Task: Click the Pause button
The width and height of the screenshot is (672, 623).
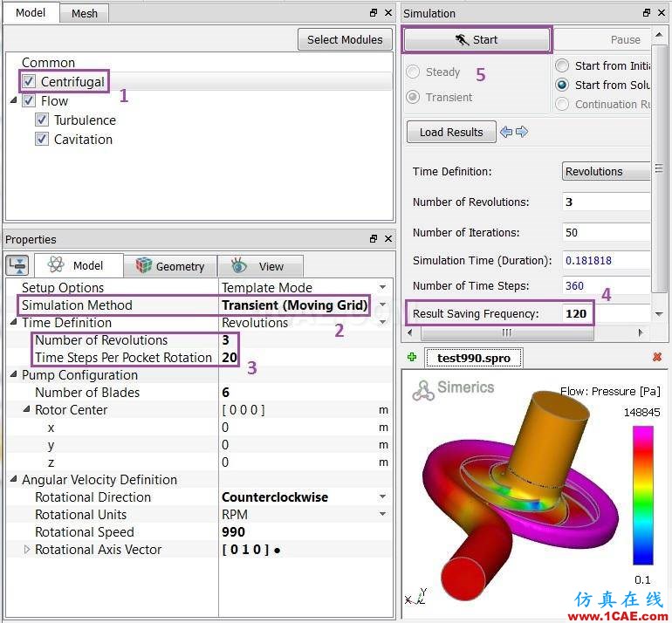Action: pos(603,40)
